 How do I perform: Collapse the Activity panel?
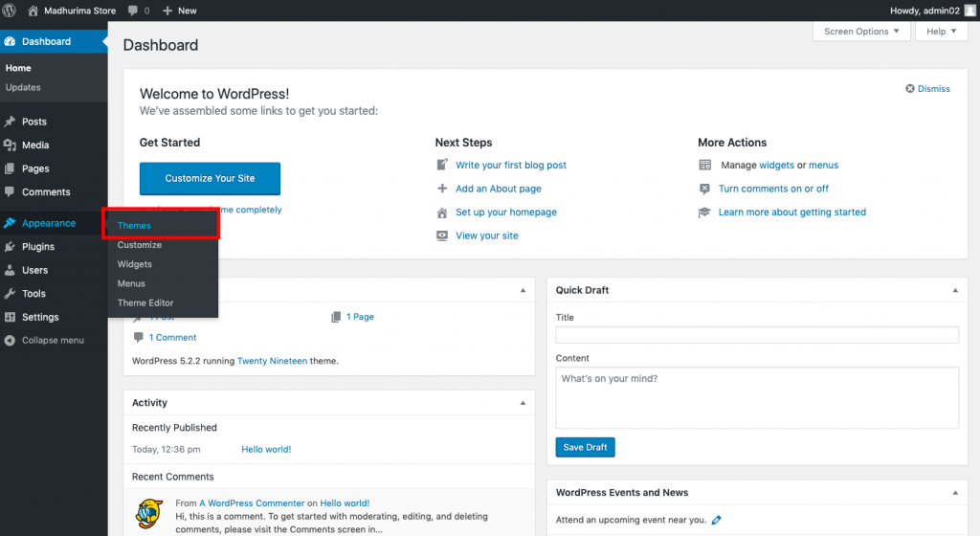(x=523, y=403)
